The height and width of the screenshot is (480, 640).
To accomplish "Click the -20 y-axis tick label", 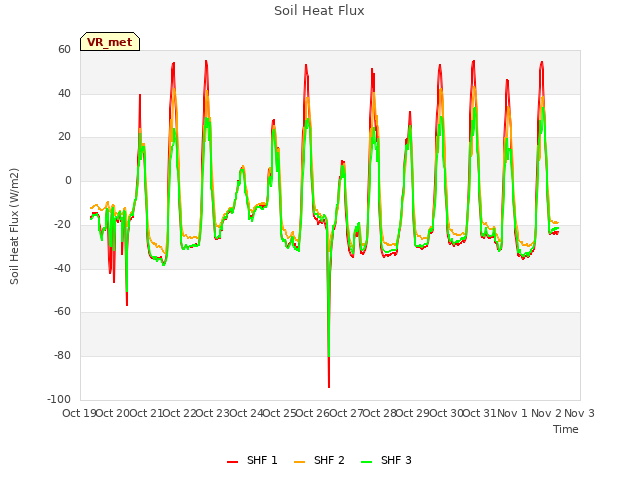I will (62, 224).
